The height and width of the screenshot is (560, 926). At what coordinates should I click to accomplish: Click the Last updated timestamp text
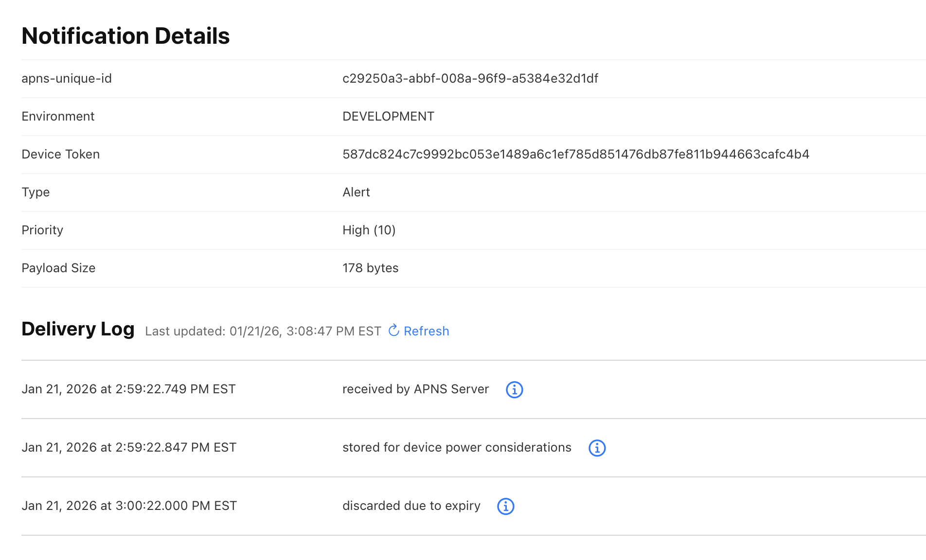(263, 331)
